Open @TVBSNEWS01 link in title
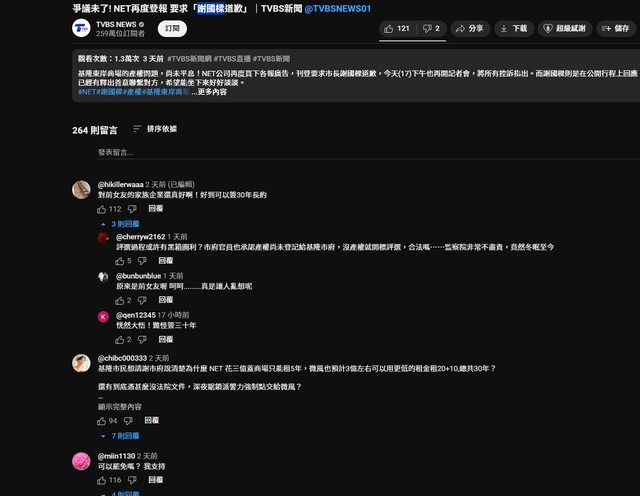The image size is (640, 496). 338,9
